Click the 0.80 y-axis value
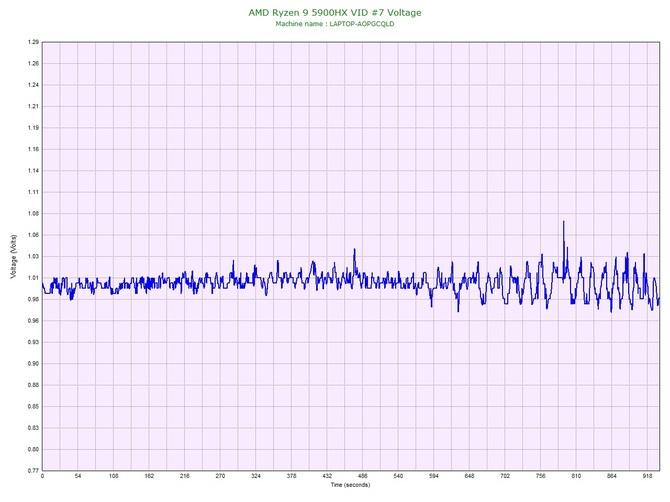Screen dimensions: 670x502 tap(33, 449)
